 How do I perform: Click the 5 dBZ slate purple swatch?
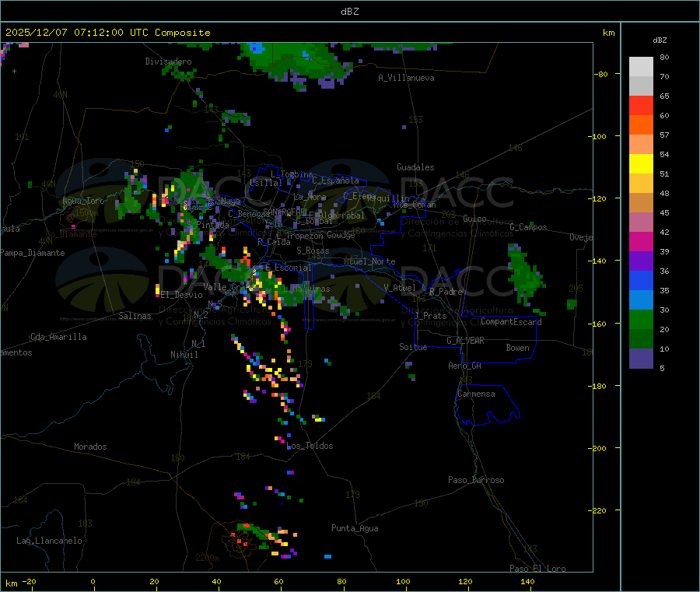click(641, 359)
